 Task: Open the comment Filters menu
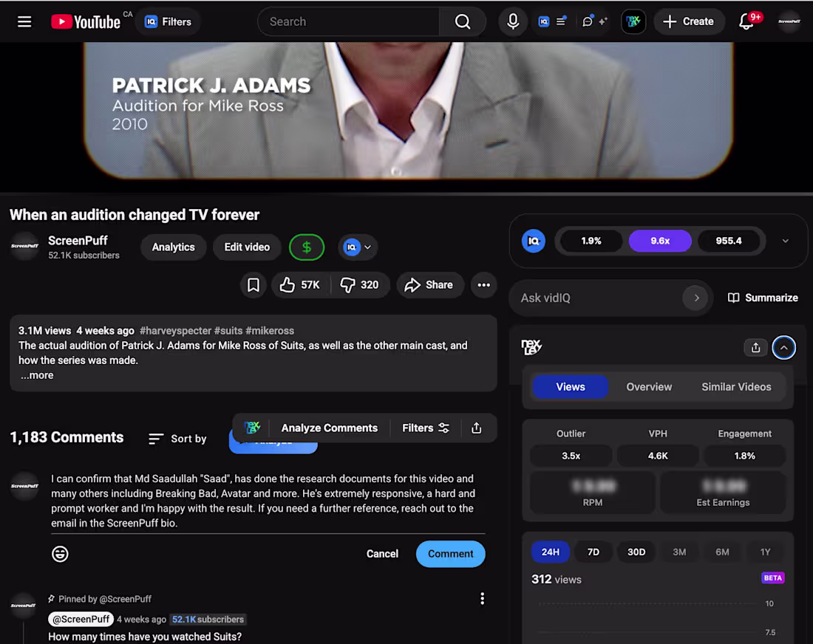point(425,428)
